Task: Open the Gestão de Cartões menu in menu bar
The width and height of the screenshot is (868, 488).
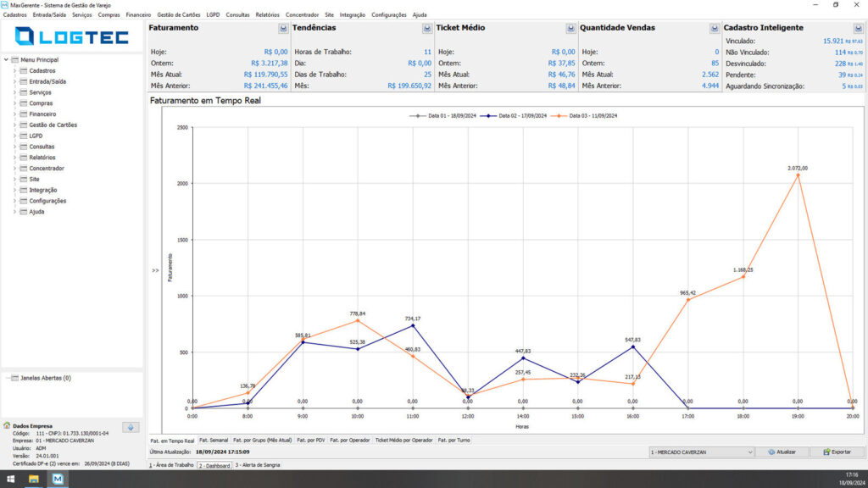Action: (x=179, y=15)
